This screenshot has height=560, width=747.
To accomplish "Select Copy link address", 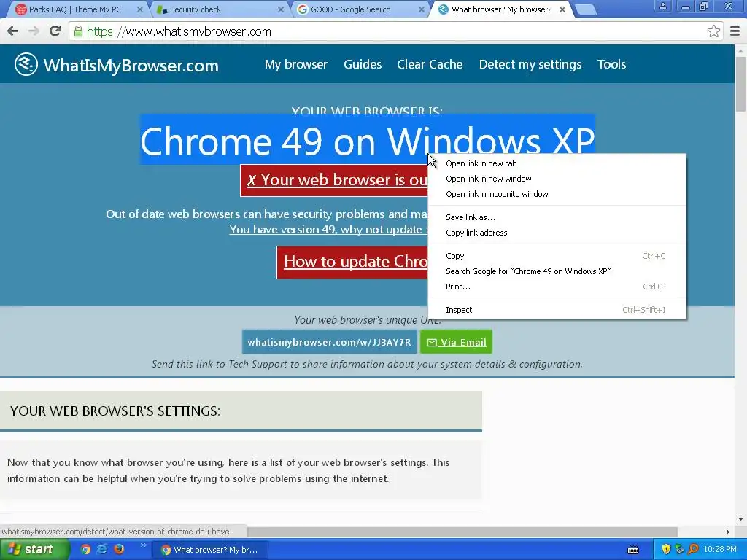I will point(557,233).
